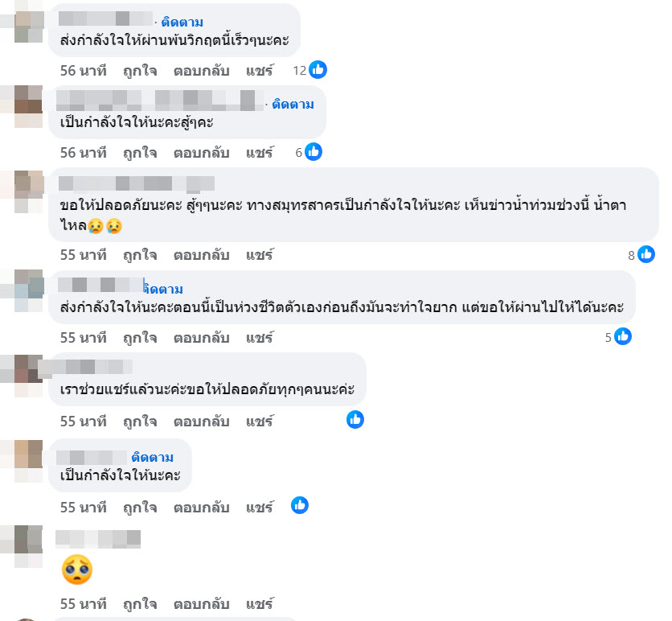The width and height of the screenshot is (672, 621).
Task: Click ตอบกลับ under 'เป็นกำลังใจให้นะคะสู้ๆคะ'
Action: [202, 152]
